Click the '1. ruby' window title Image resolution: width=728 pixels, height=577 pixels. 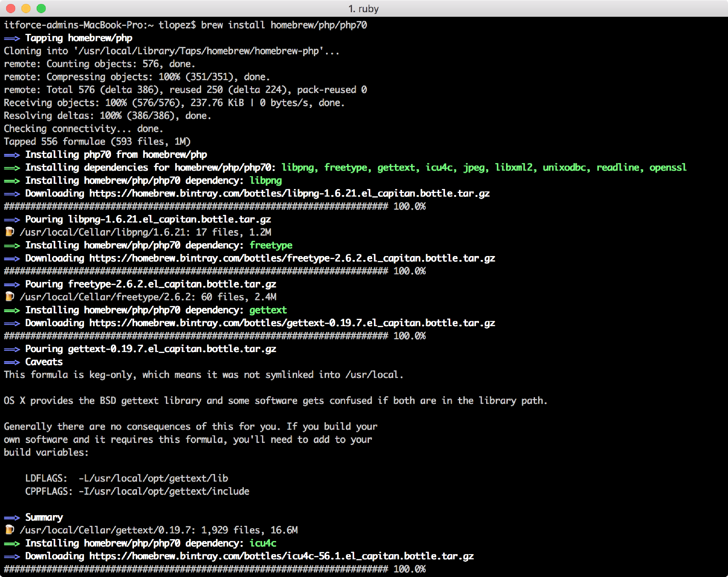pyautogui.click(x=364, y=9)
